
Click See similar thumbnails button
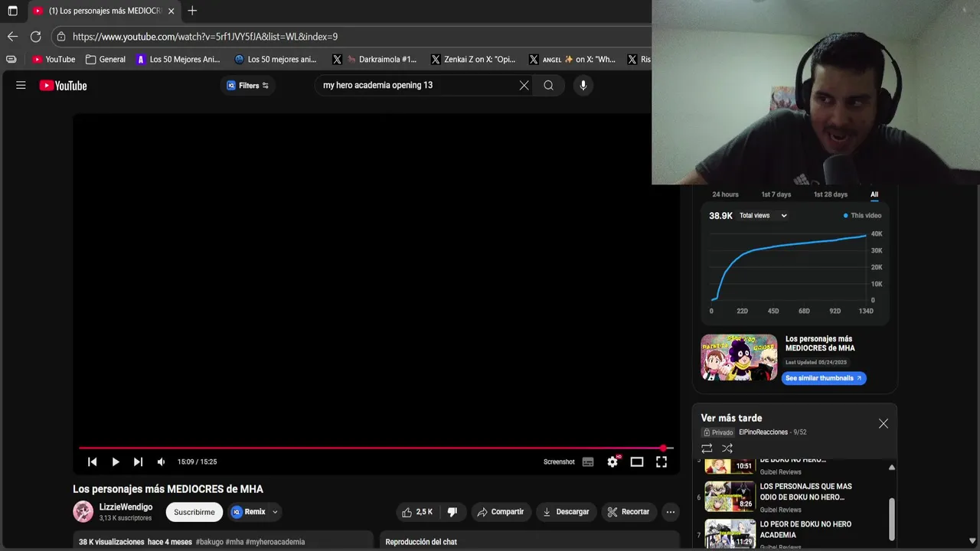click(x=824, y=378)
